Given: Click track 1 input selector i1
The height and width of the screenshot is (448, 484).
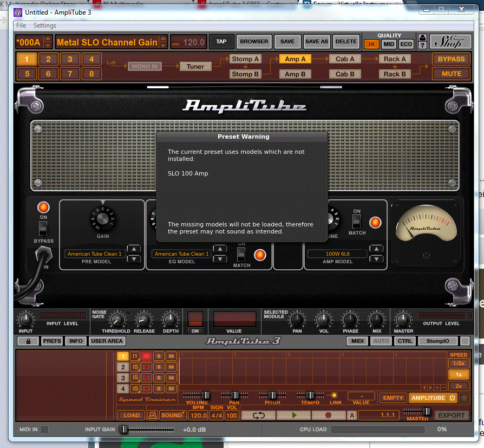Looking at the screenshot, I should pyautogui.click(x=135, y=356).
